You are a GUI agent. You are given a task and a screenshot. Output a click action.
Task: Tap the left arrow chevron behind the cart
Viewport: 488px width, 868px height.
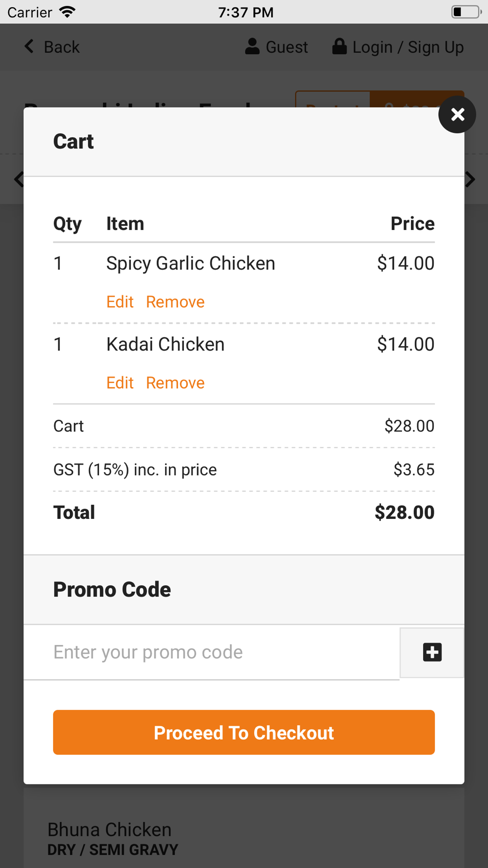tap(19, 180)
